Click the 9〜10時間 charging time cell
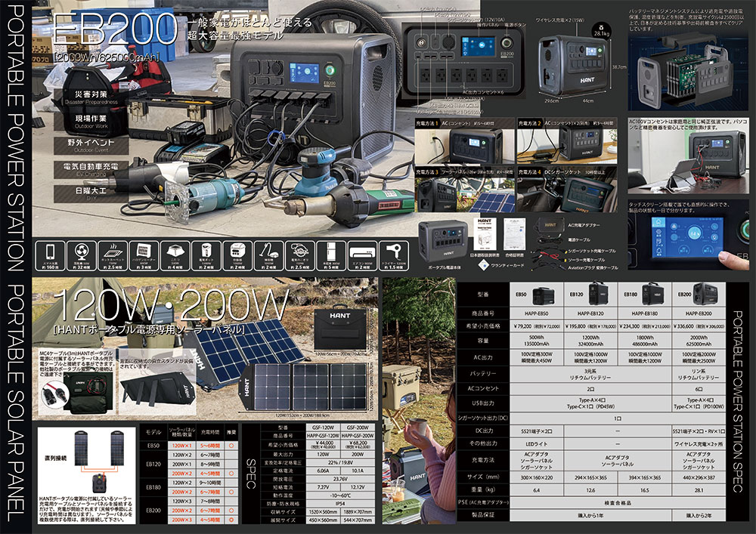 point(210,483)
